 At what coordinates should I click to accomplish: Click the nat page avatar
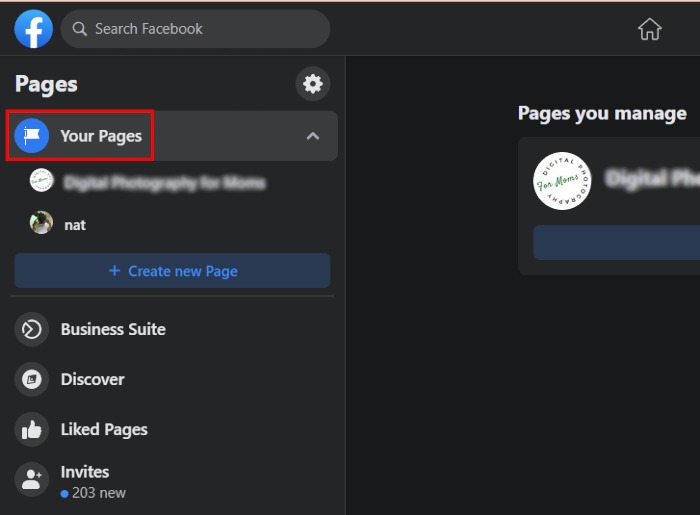(41, 223)
